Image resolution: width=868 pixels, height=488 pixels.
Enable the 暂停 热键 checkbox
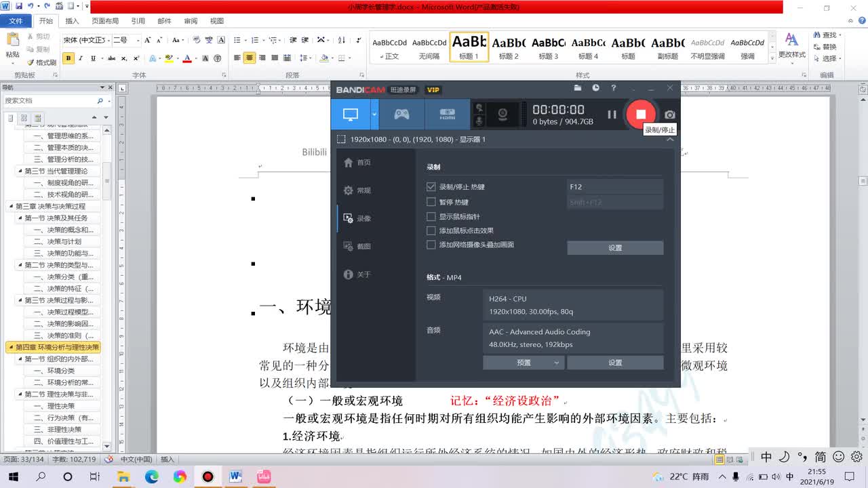[x=431, y=202]
